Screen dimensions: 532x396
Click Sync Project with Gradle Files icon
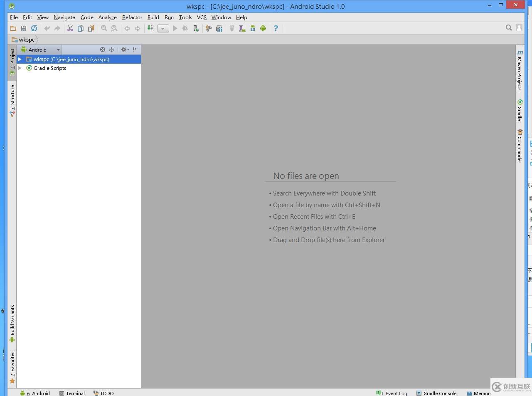[x=232, y=28]
